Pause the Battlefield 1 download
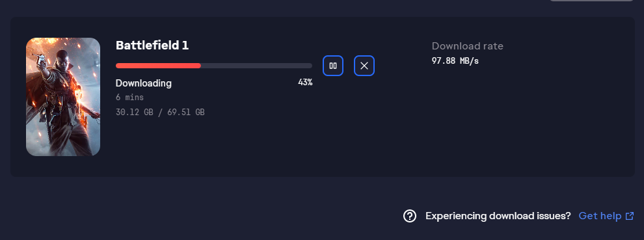This screenshot has height=240, width=644. 332,66
